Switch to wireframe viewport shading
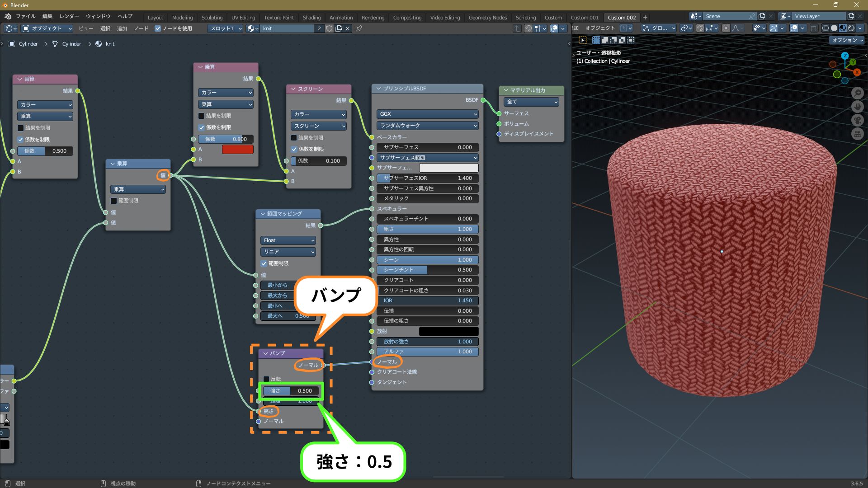Viewport: 868px width, 488px height. (826, 28)
